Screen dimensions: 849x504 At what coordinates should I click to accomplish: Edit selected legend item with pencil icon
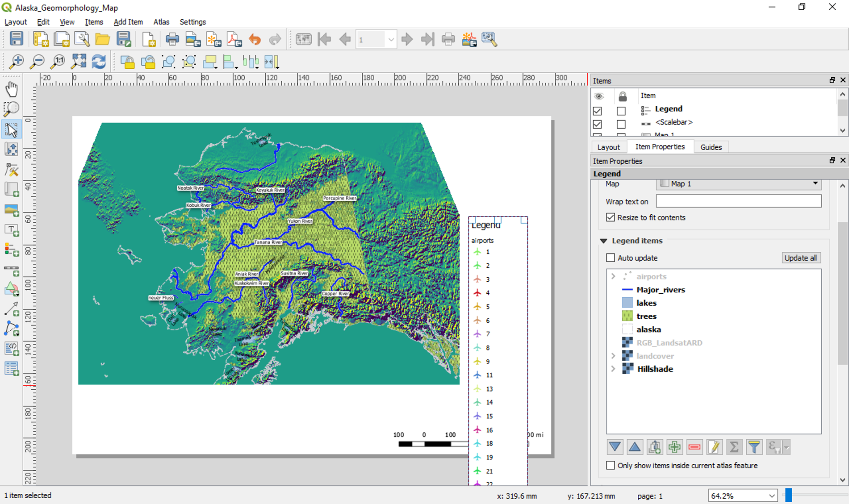tap(714, 447)
